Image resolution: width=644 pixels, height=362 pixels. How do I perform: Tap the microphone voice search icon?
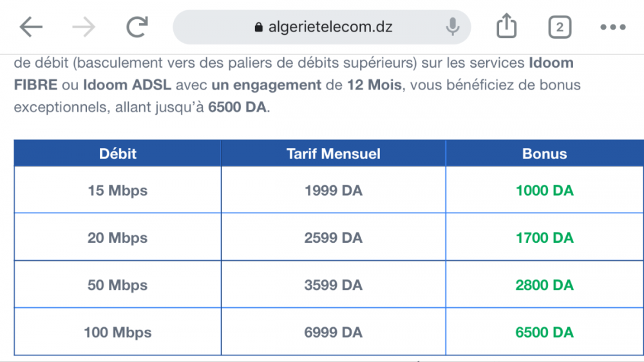[453, 27]
